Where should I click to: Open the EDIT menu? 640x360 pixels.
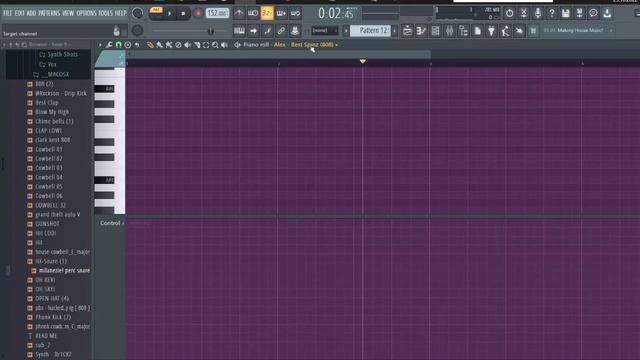(20, 13)
